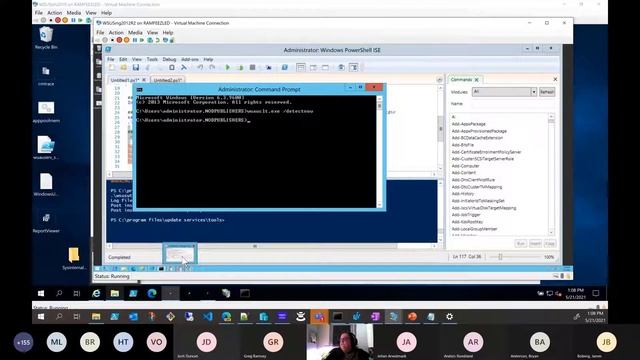Open Add-ons menu in PowerShell ISE

[x=190, y=59]
